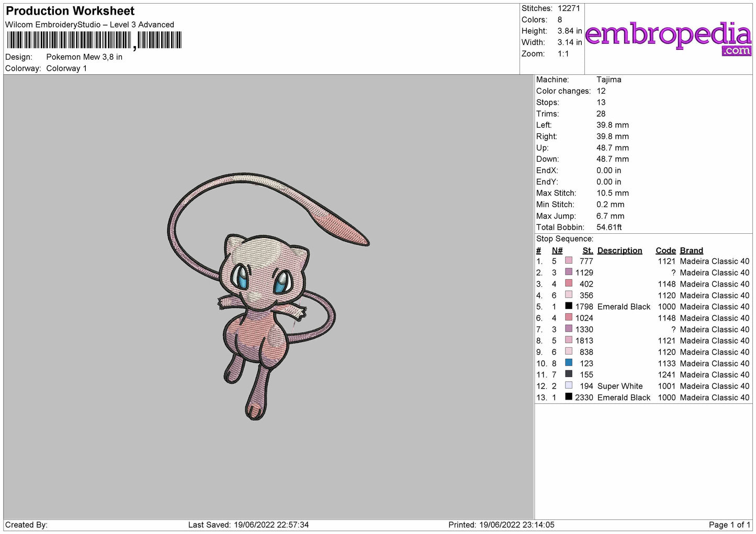Select the Pokemon Mew embroidery design preview
This screenshot has height=534, width=756.
(x=268, y=297)
